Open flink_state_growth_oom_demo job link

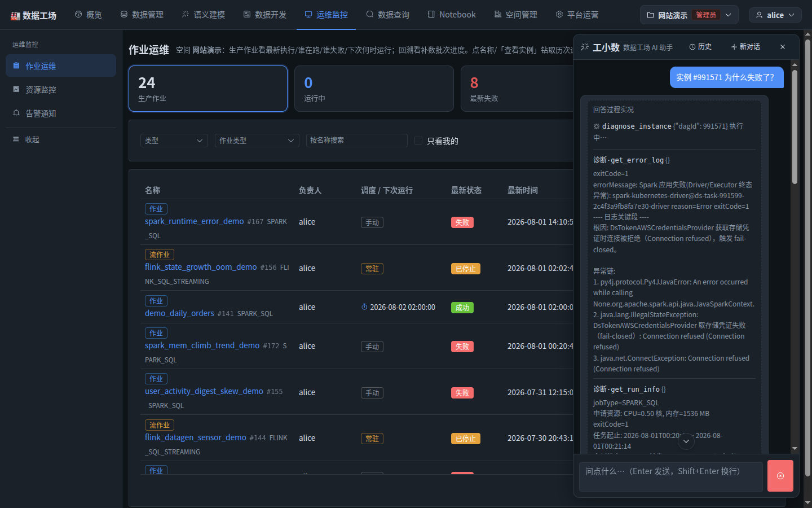point(201,267)
